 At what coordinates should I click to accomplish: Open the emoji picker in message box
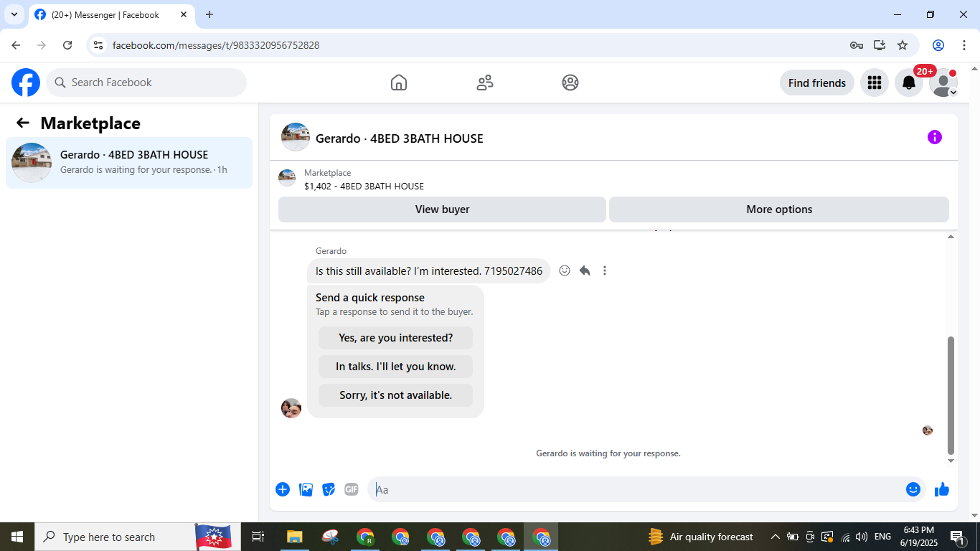(x=913, y=489)
